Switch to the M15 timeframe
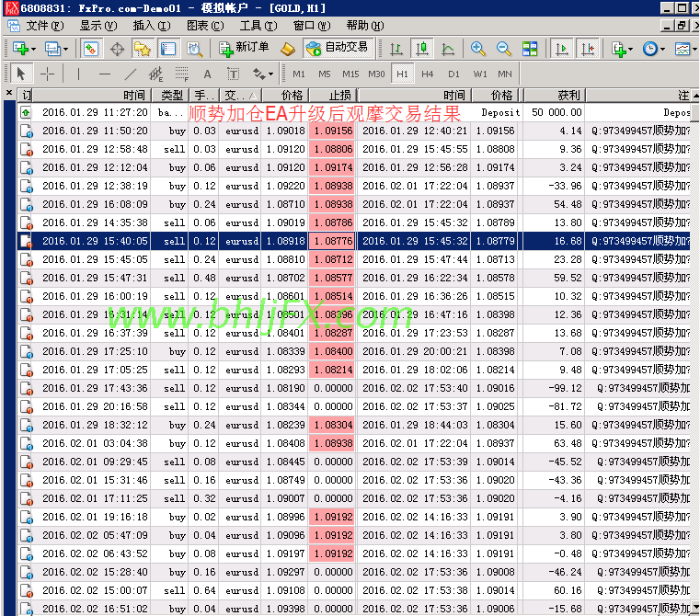This screenshot has width=700, height=616. tap(350, 74)
